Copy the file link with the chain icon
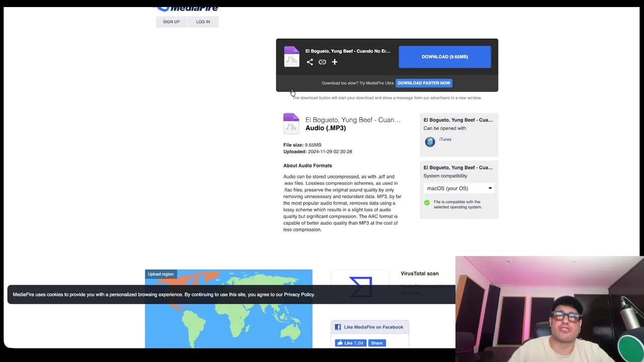This screenshot has width=644, height=362. (322, 62)
